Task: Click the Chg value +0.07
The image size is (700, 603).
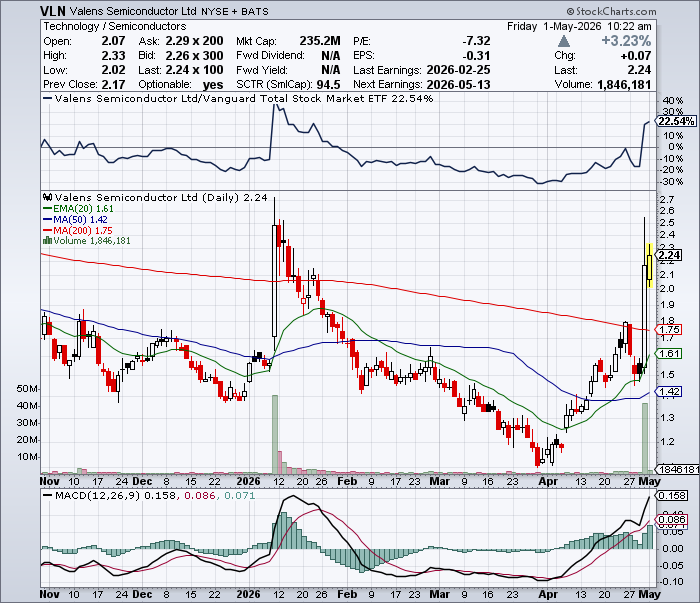Action: point(636,56)
